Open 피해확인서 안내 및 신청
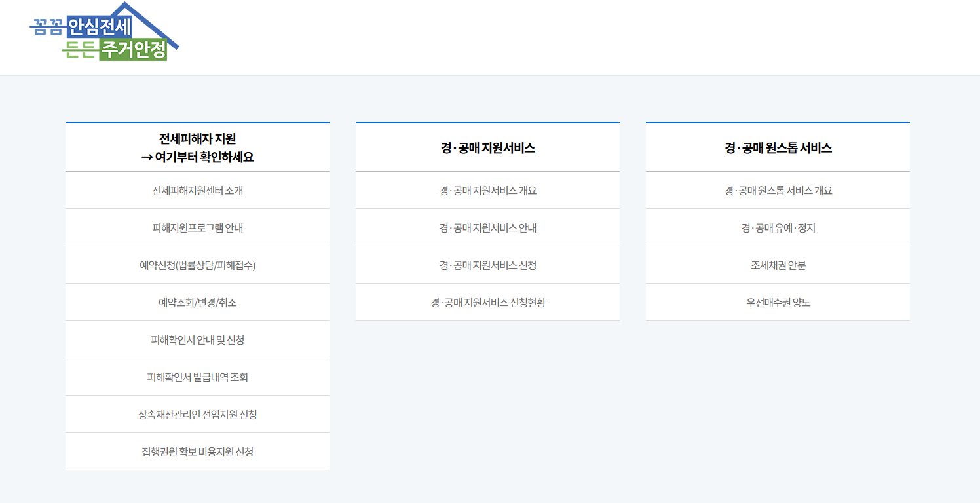The image size is (980, 503). click(197, 339)
